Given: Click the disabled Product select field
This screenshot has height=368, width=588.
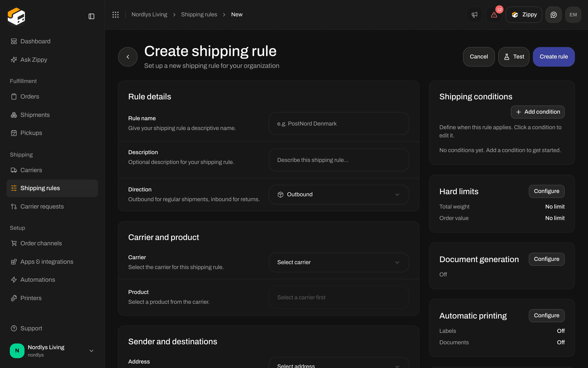Looking at the screenshot, I should (339, 297).
